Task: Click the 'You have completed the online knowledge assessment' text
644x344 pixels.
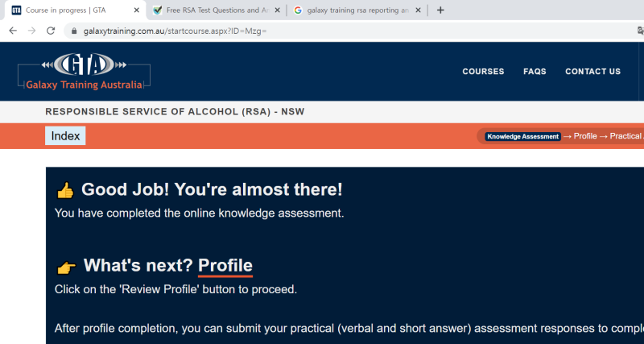Action: (x=199, y=213)
